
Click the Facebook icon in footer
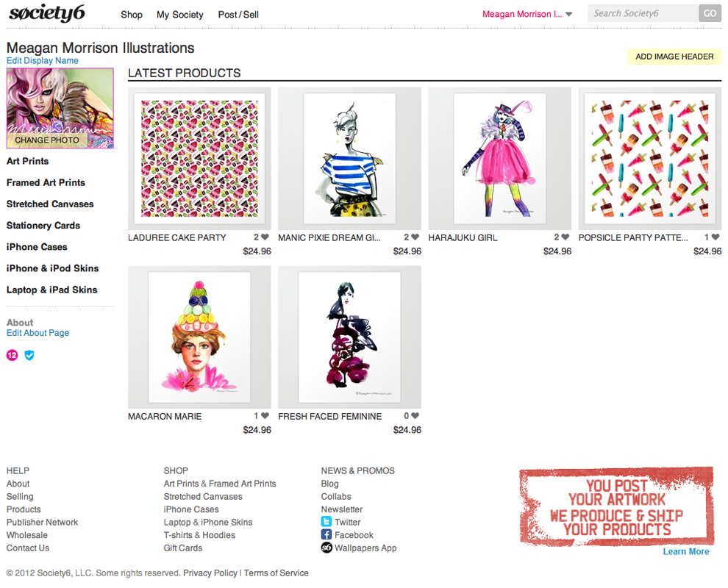pos(326,534)
